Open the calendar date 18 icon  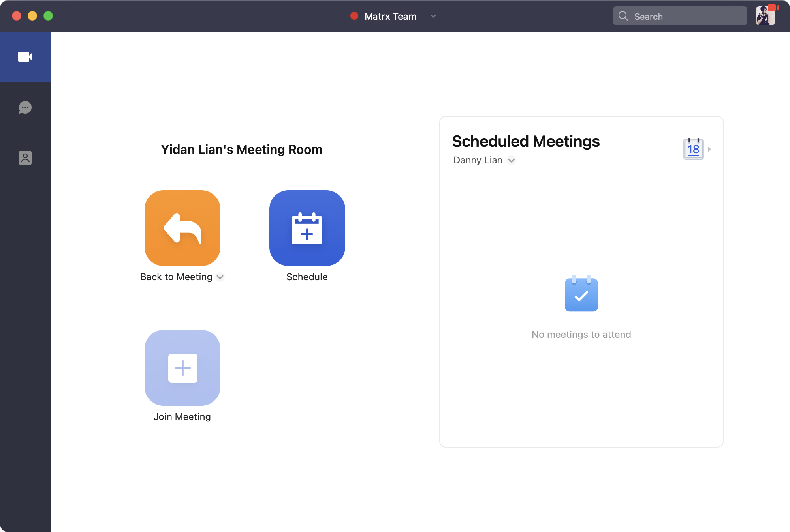coord(693,149)
